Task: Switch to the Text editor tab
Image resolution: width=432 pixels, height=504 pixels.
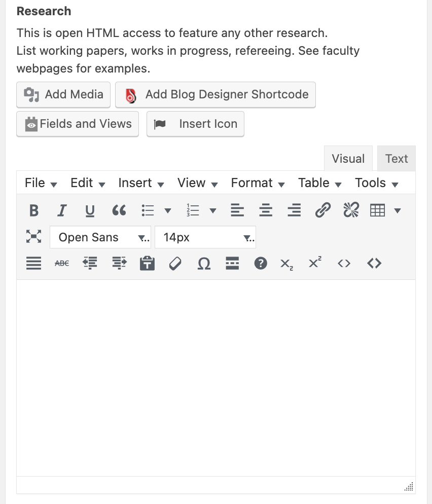Action: pos(396,159)
